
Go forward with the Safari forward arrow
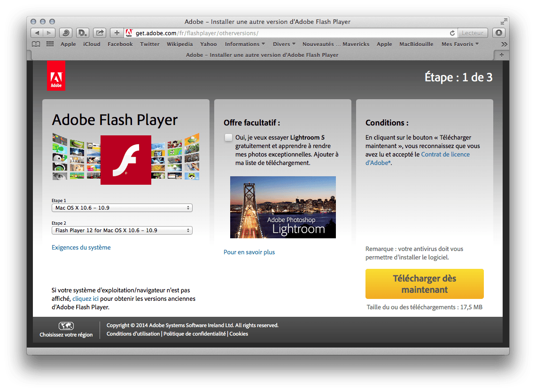coord(49,33)
